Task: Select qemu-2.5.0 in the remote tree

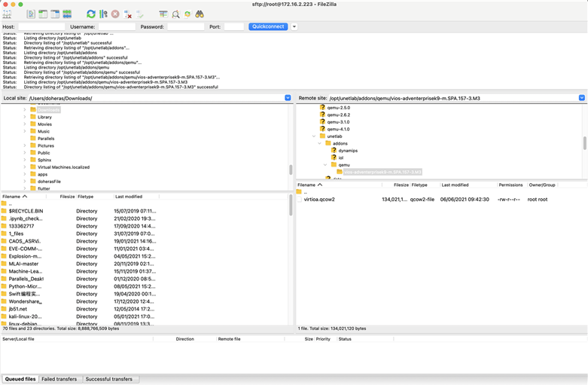Action: (x=338, y=108)
